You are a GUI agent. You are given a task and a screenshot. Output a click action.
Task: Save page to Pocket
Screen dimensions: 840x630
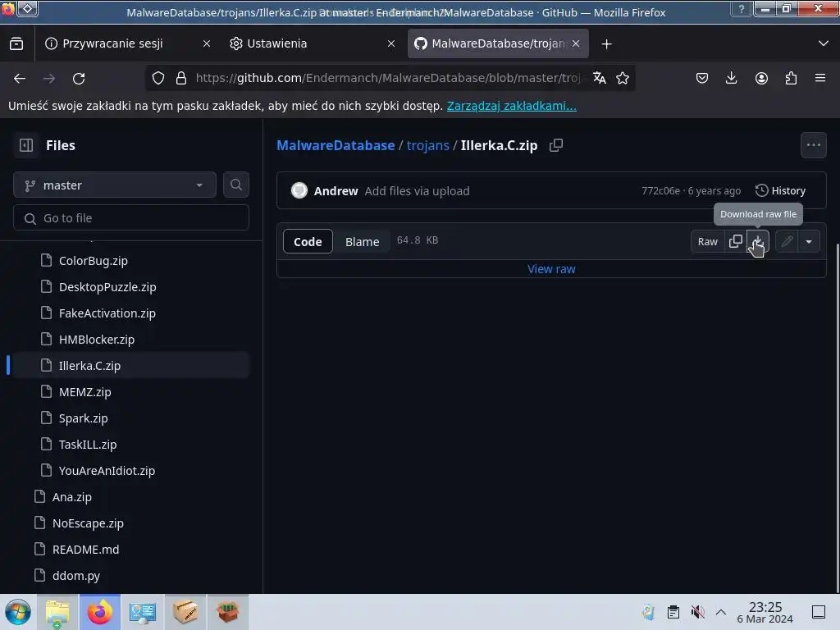click(702, 78)
